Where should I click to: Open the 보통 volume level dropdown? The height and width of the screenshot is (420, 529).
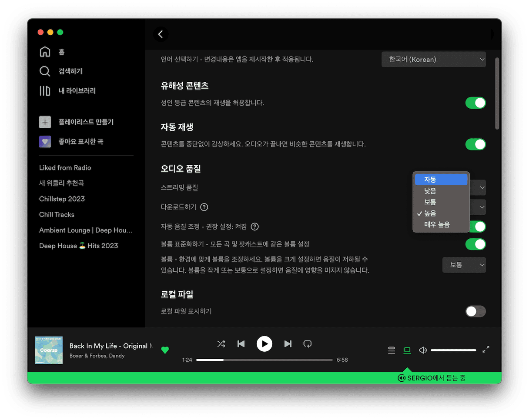point(464,265)
